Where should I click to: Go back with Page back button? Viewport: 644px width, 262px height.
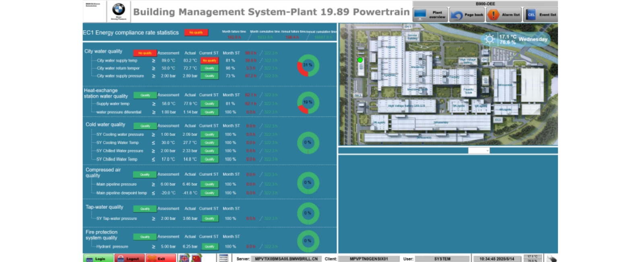pos(467,15)
